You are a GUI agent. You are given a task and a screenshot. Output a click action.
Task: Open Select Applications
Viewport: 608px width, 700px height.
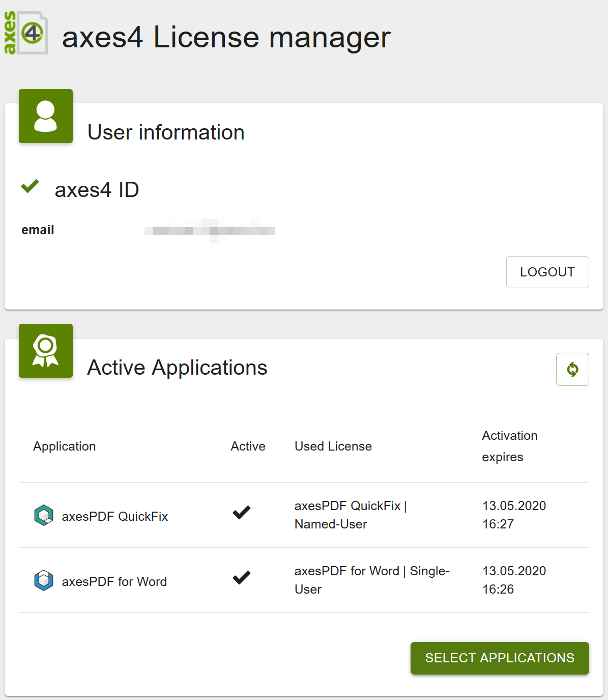click(500, 658)
